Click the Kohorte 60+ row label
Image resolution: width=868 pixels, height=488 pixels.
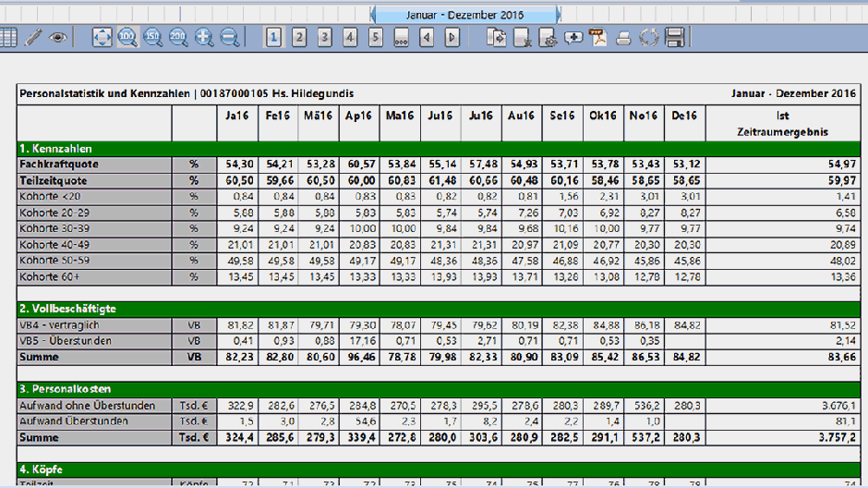tap(94, 276)
